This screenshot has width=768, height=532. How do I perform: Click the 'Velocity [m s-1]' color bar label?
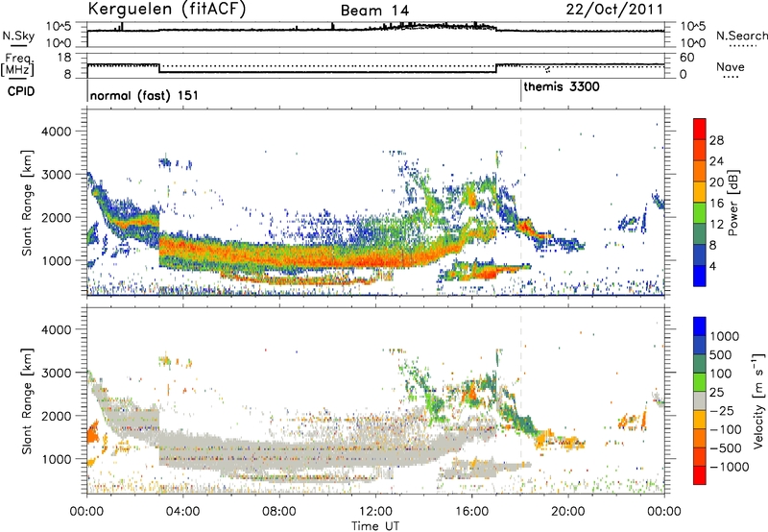coord(758,400)
